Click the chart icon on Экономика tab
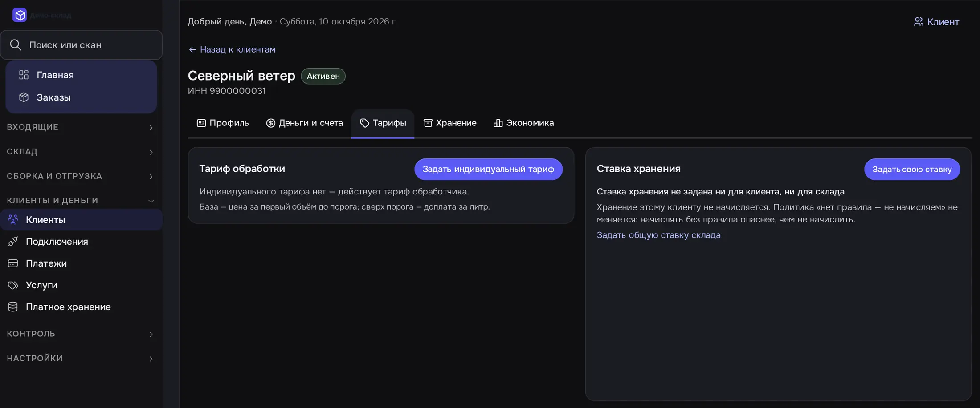The width and height of the screenshot is (980, 408). click(x=498, y=123)
